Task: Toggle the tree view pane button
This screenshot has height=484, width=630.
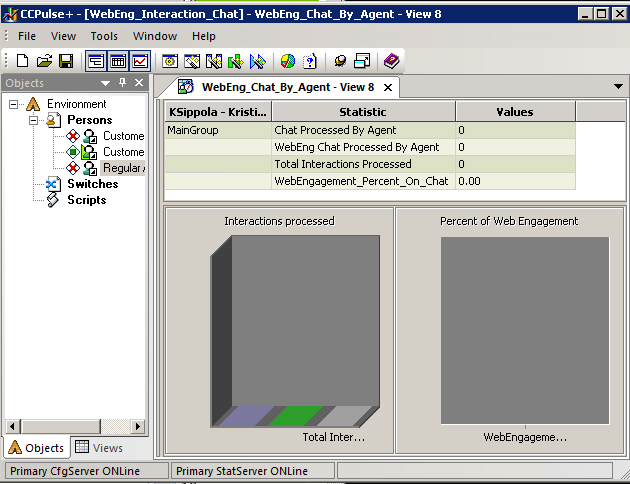Action: tap(96, 62)
